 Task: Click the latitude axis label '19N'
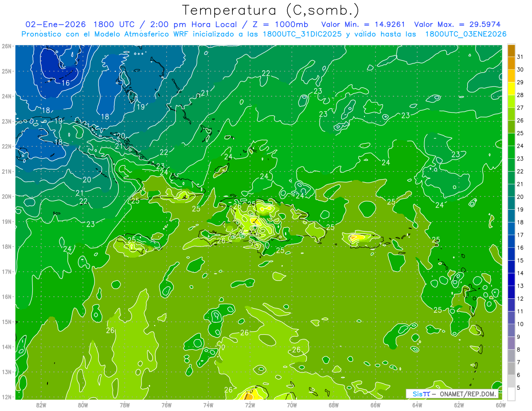tap(6, 221)
